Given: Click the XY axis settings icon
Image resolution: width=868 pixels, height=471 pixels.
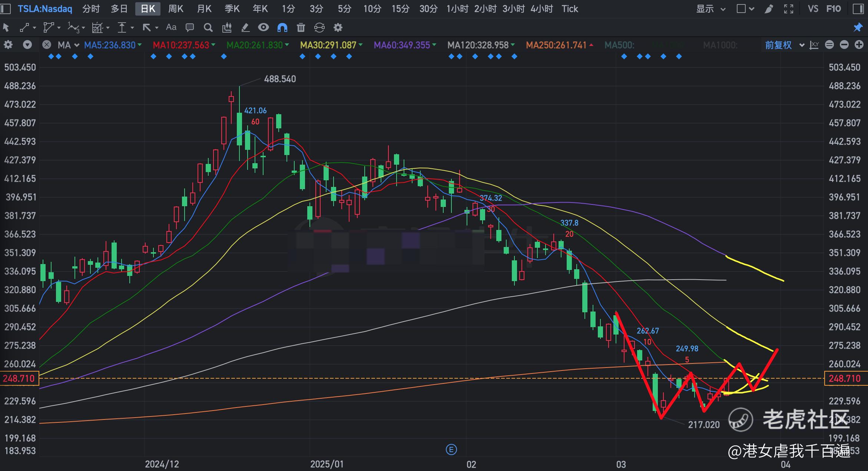Looking at the screenshot, I should point(814,45).
